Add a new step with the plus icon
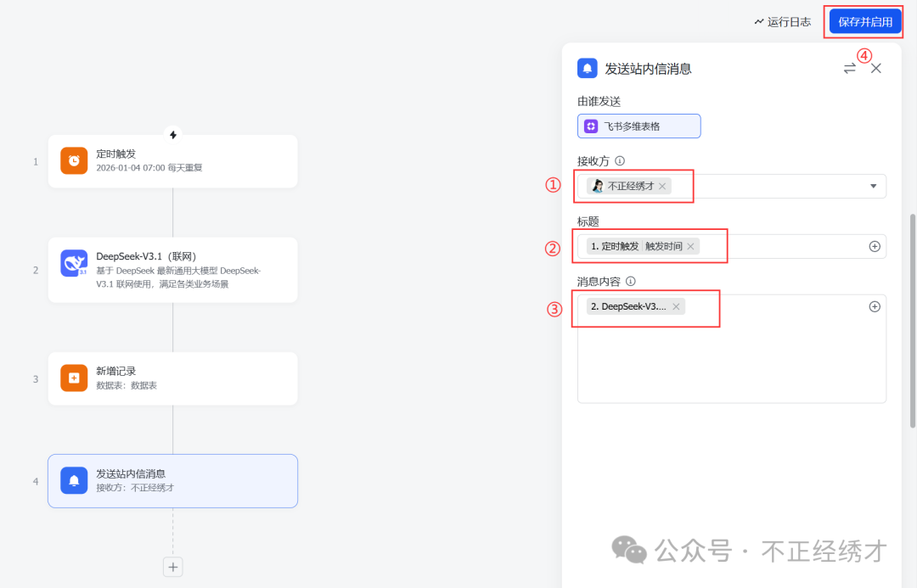 (173, 567)
